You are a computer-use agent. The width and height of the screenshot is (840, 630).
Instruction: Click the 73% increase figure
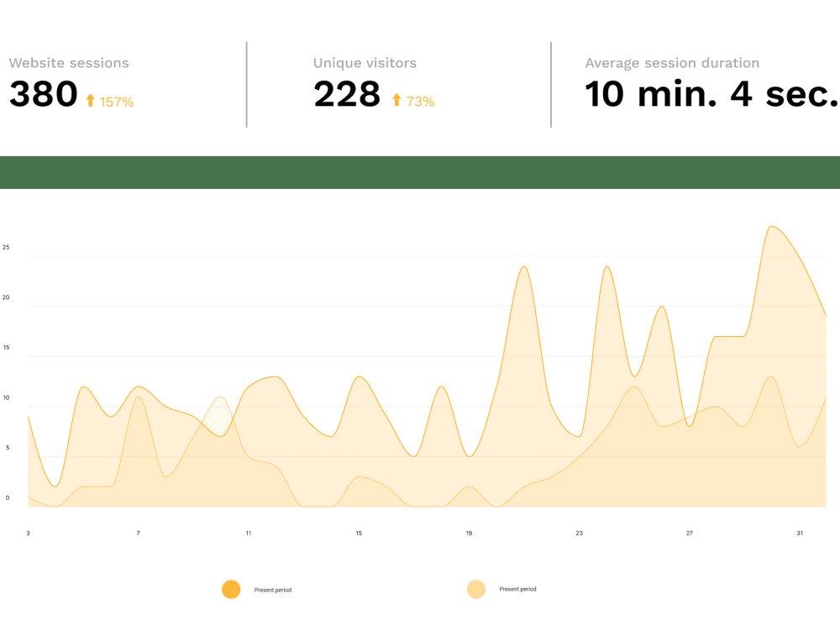pos(420,102)
